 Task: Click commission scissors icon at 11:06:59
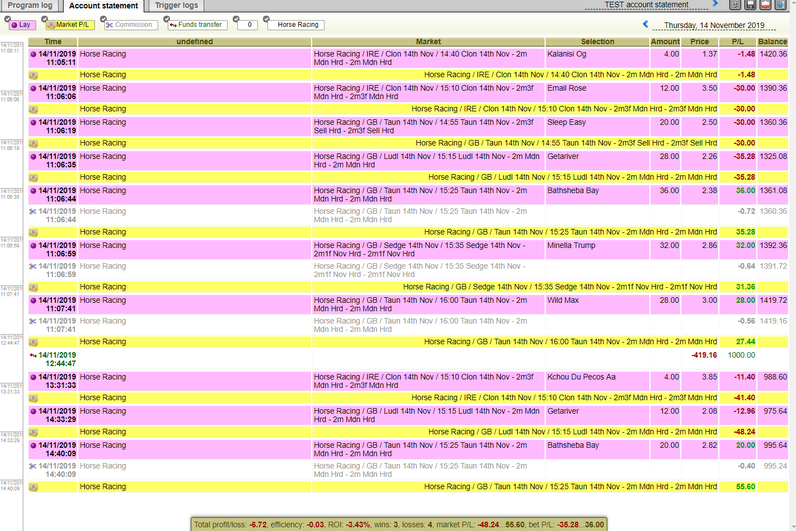33,266
